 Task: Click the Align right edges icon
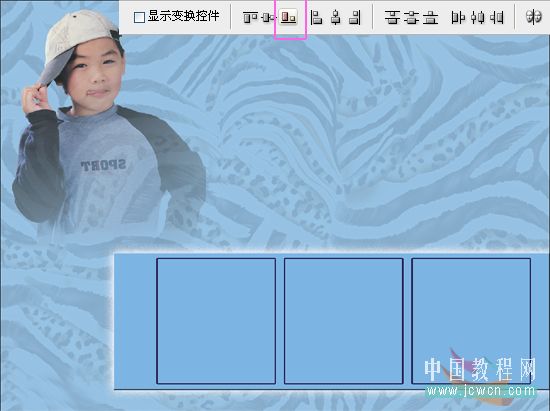point(355,17)
